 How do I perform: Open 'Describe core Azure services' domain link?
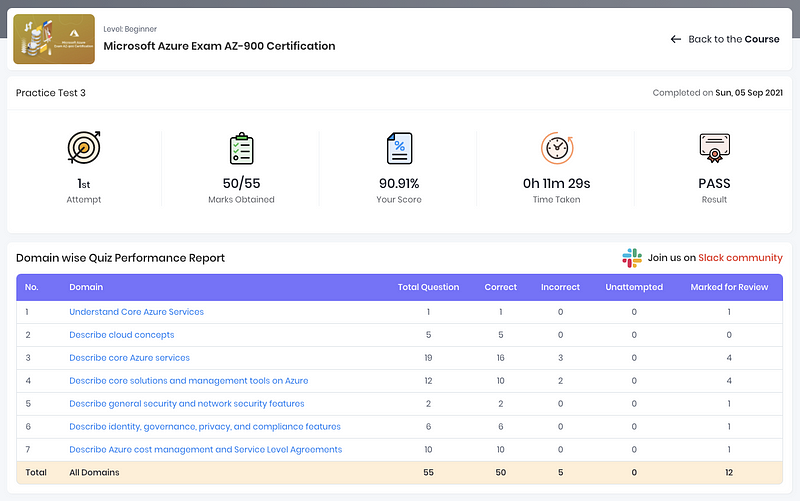(x=129, y=358)
